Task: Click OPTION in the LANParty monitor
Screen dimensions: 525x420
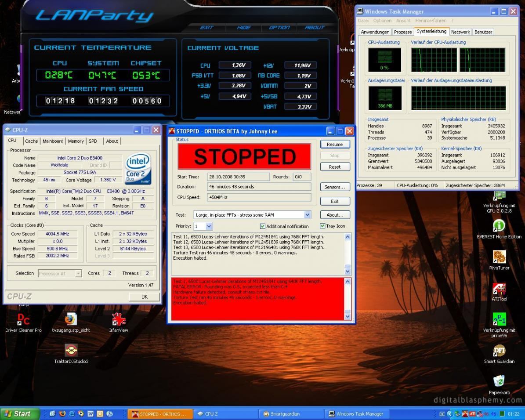Action: [279, 28]
